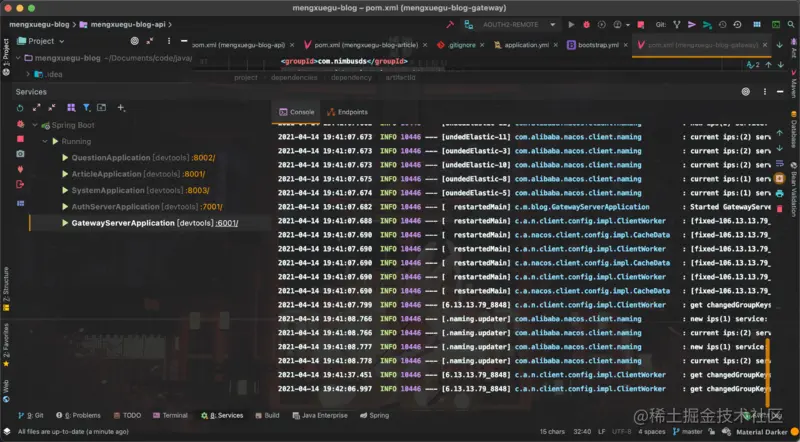Open the :6001/ link of GatewayServerApplication
This screenshot has width=800, height=442.
227,223
